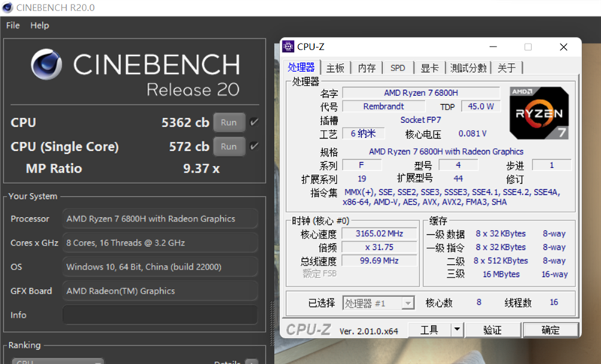Toggle the CPU test checkbox
Image resolution: width=601 pixels, height=364 pixels.
click(254, 122)
